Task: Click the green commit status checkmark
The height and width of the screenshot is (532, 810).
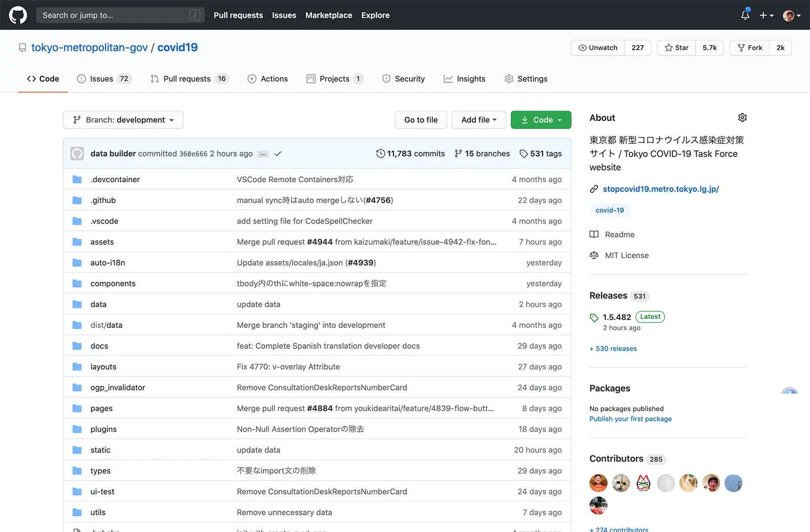Action: 278,153
